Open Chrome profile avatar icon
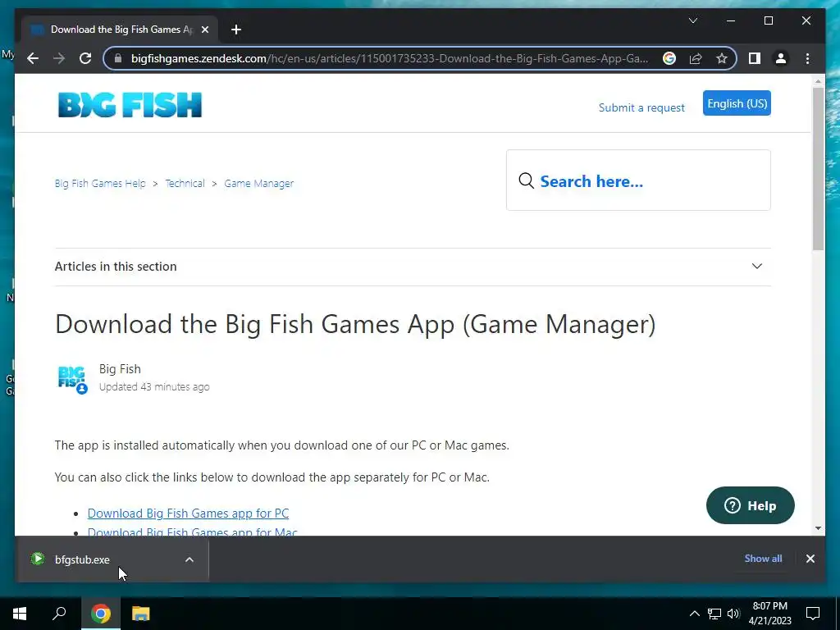The width and height of the screenshot is (840, 630). point(781,58)
